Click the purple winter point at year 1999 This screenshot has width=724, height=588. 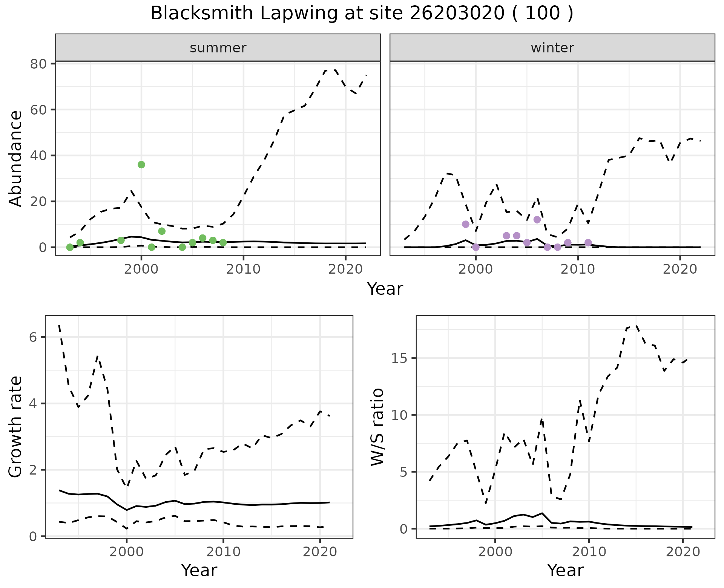pyautogui.click(x=466, y=224)
